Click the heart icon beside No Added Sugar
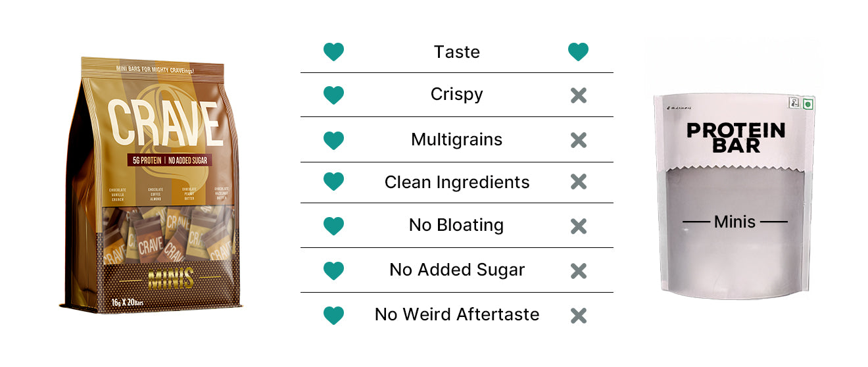 [x=334, y=270]
